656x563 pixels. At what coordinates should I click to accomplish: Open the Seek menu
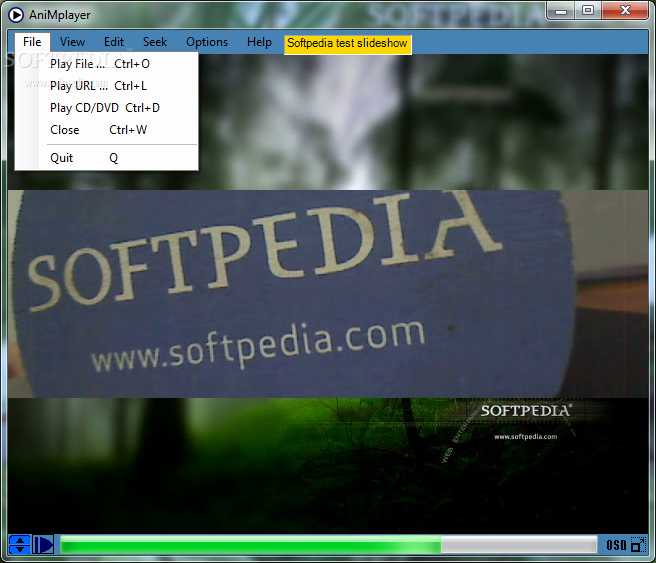pos(155,42)
